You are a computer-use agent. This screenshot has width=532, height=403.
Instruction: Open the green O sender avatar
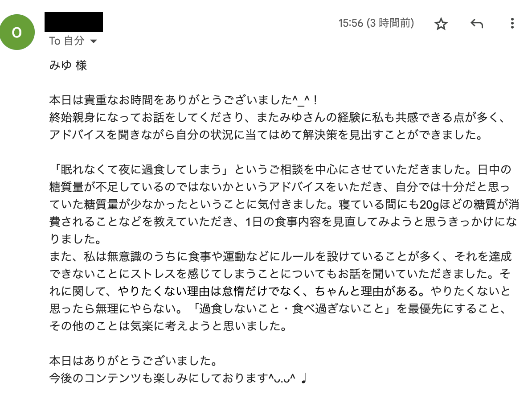tap(17, 32)
